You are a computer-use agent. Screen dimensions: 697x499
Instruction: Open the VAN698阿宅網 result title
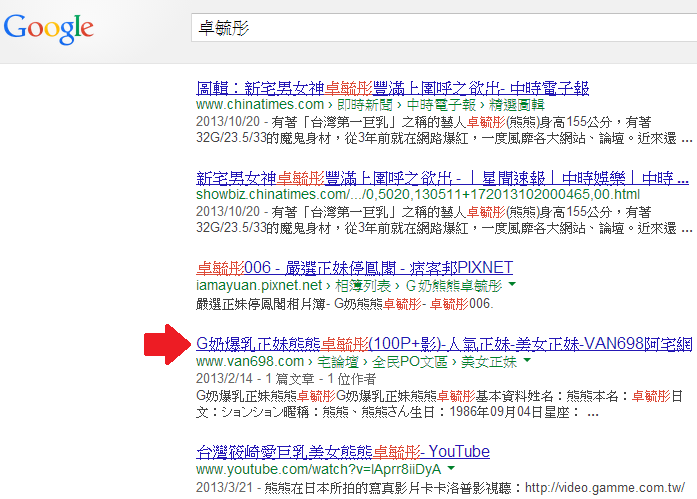click(x=444, y=343)
